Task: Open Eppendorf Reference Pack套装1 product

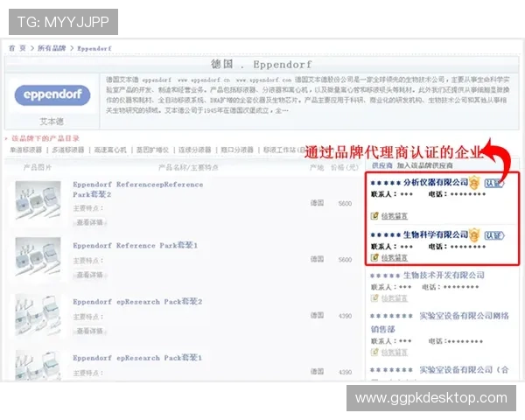Action: pos(136,245)
